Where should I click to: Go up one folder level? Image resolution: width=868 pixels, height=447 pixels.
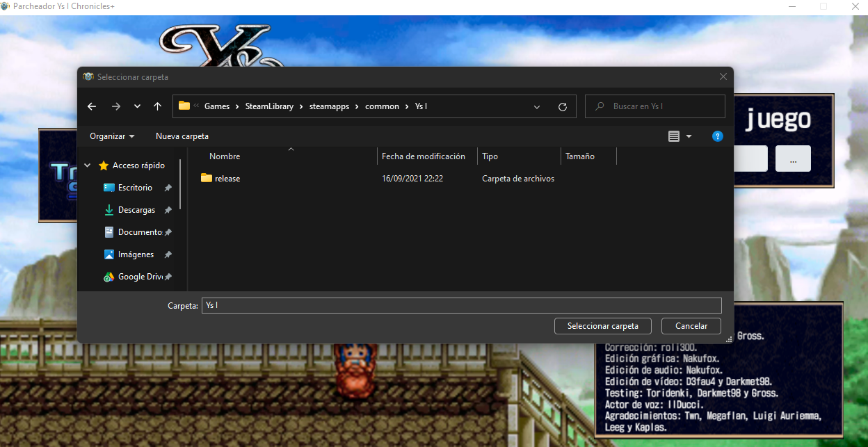coord(157,106)
